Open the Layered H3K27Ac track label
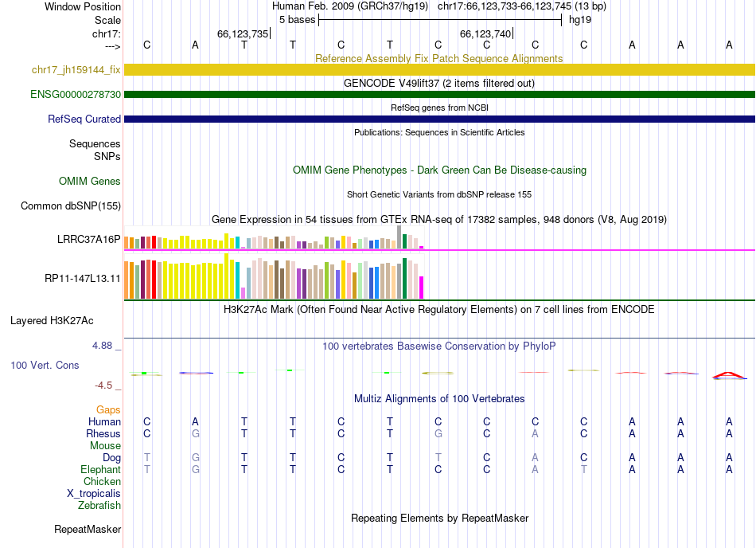This screenshot has width=756, height=548. [x=52, y=321]
